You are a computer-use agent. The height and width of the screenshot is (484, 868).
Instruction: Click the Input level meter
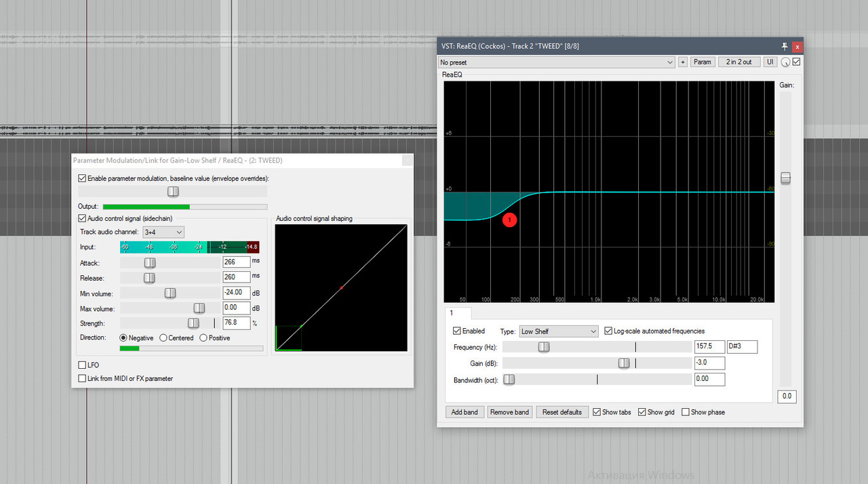pos(189,247)
